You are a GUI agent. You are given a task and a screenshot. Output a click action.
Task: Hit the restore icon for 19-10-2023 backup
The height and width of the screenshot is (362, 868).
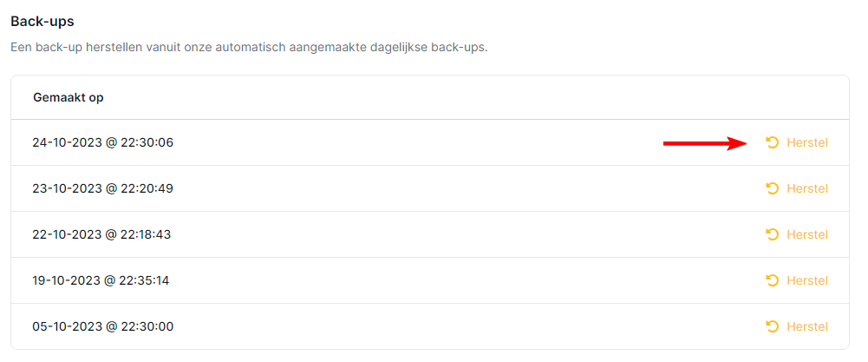coord(772,280)
